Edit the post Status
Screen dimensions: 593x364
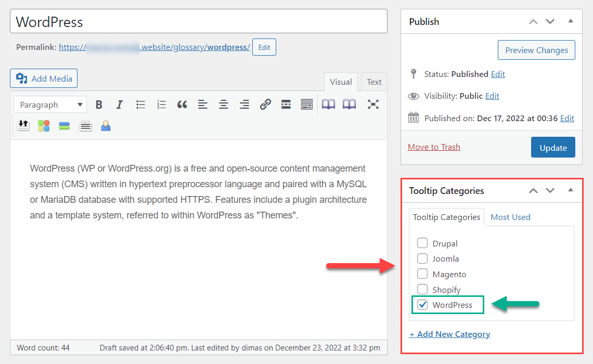tap(498, 74)
